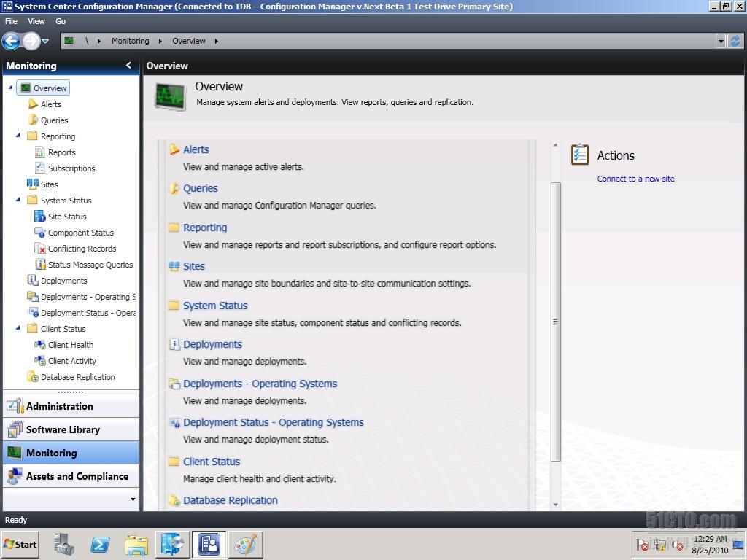The image size is (747, 560).
Task: Select Deployments icon in navigation tree
Action: pyautogui.click(x=32, y=281)
